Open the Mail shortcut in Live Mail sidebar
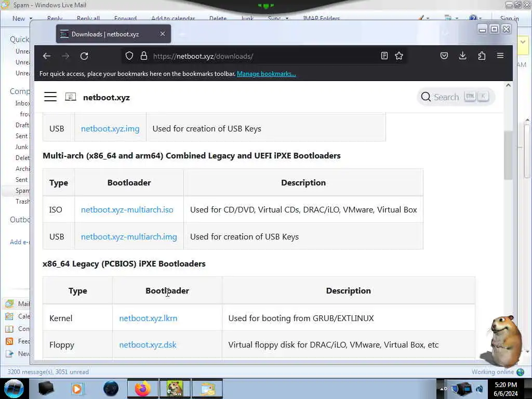This screenshot has height=399, width=532. tap(18, 303)
